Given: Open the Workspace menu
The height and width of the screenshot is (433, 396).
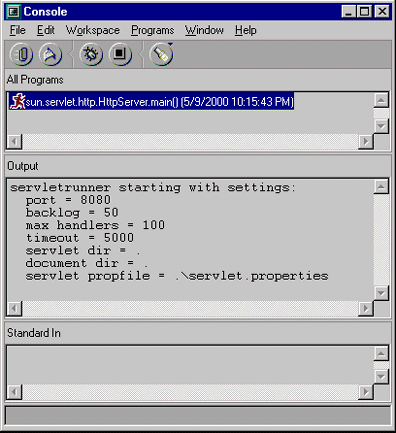Looking at the screenshot, I should [x=93, y=30].
